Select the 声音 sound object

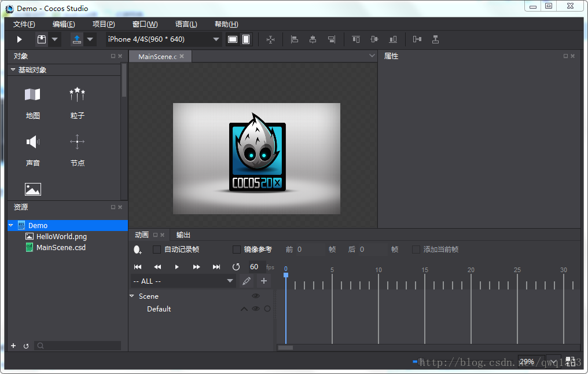coord(32,151)
